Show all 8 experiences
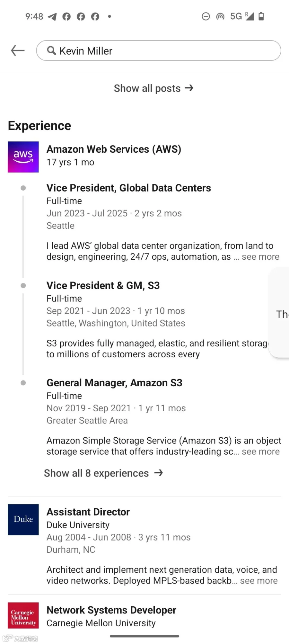 103,473
